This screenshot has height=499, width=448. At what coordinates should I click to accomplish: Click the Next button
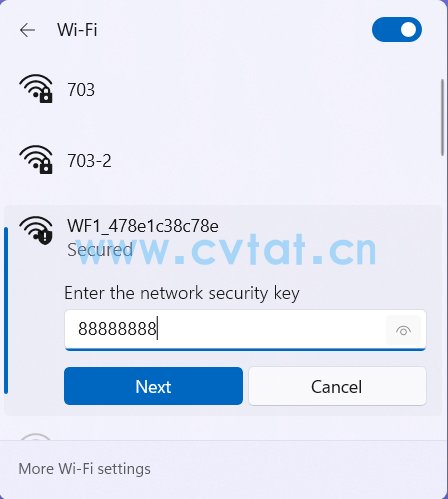click(x=153, y=386)
